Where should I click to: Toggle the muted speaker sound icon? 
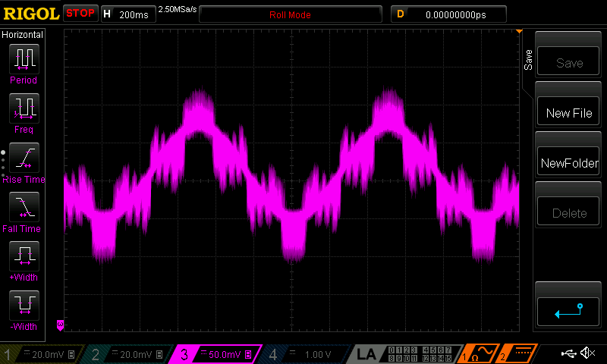pos(587,353)
